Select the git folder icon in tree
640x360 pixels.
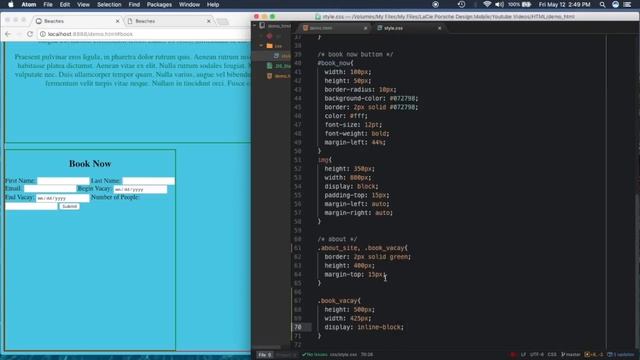click(x=269, y=36)
